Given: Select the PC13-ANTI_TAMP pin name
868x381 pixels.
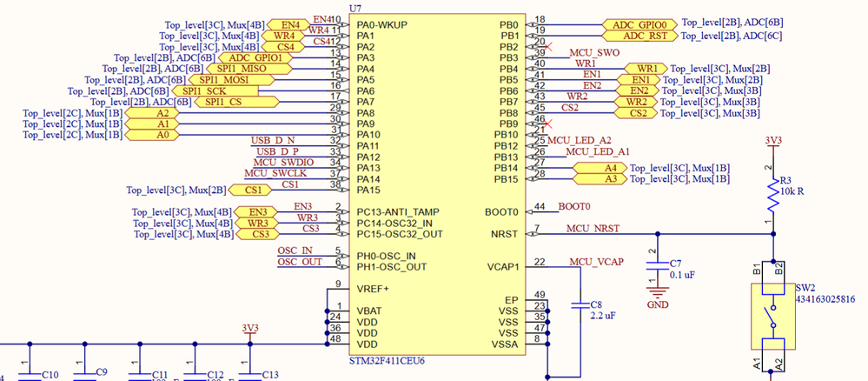Looking at the screenshot, I should click(x=397, y=212).
